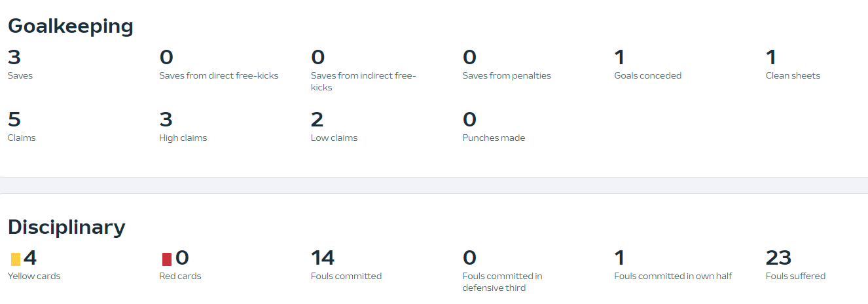Click the Goals conceded label
Image resolution: width=868 pixels, height=304 pixels.
pos(647,75)
